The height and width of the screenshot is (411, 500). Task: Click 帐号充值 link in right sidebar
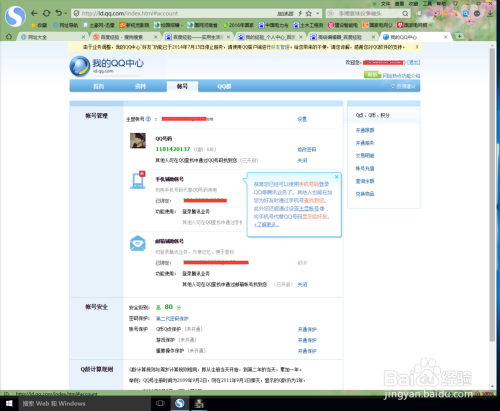pyautogui.click(x=365, y=168)
